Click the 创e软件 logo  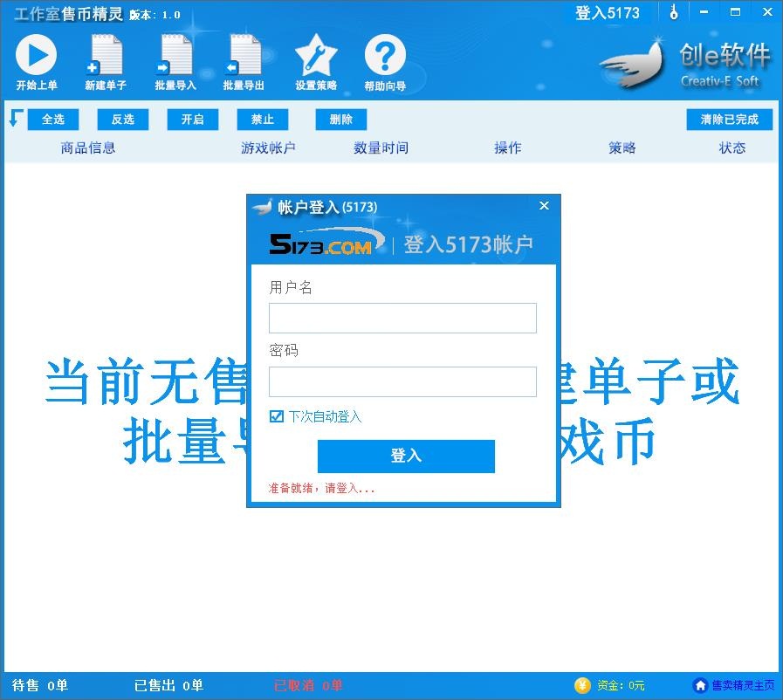685,64
